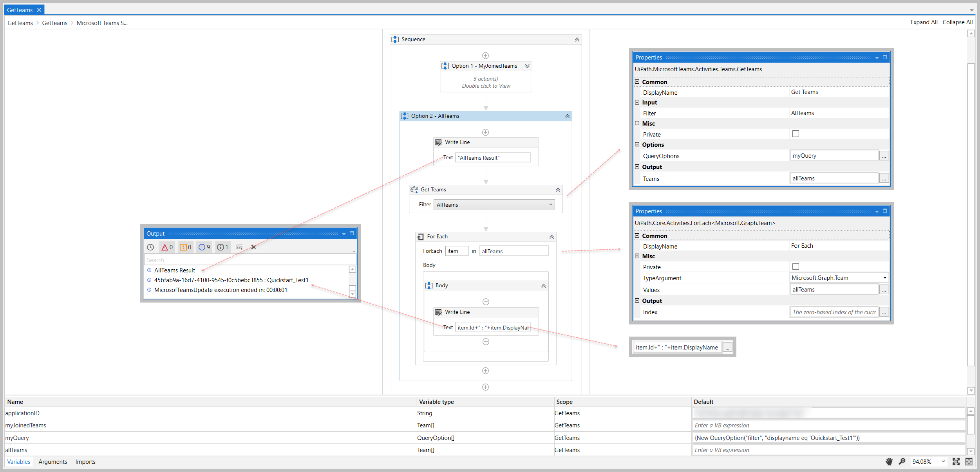The width and height of the screenshot is (980, 472).
Task: Collapse the Body sequence
Action: [544, 286]
